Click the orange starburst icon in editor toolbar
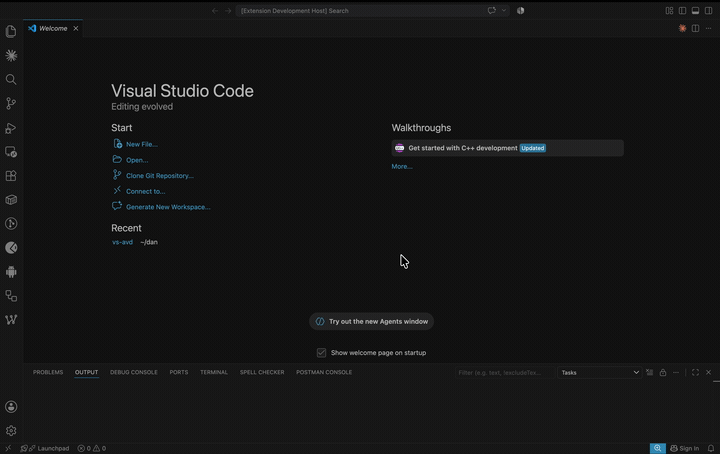Viewport: 720px width, 454px height. [682, 28]
